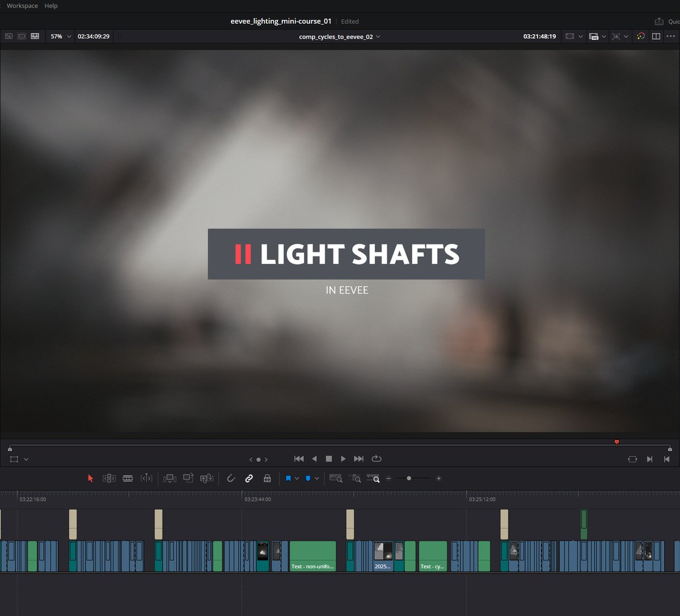Toggle Linked Selection chain icon
The width and height of the screenshot is (680, 616).
click(x=249, y=479)
